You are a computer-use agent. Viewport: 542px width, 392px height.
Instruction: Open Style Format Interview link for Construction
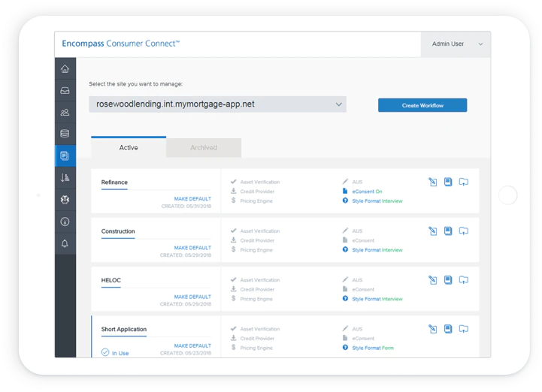377,250
